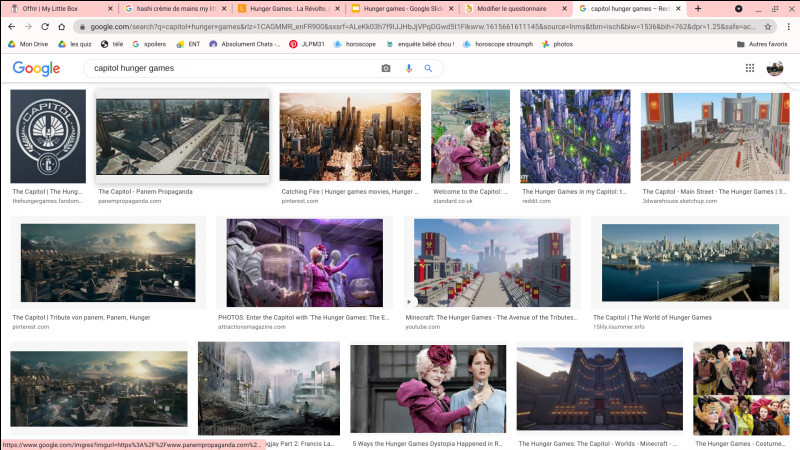800x450 pixels.
Task: Click the address bar URL field
Action: (423, 27)
